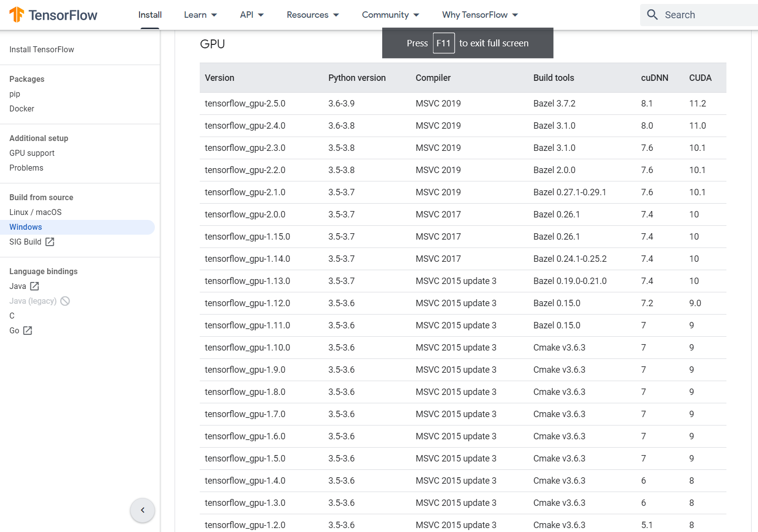758x532 pixels.
Task: Click the TensorFlow wordmark text
Action: coord(63,15)
